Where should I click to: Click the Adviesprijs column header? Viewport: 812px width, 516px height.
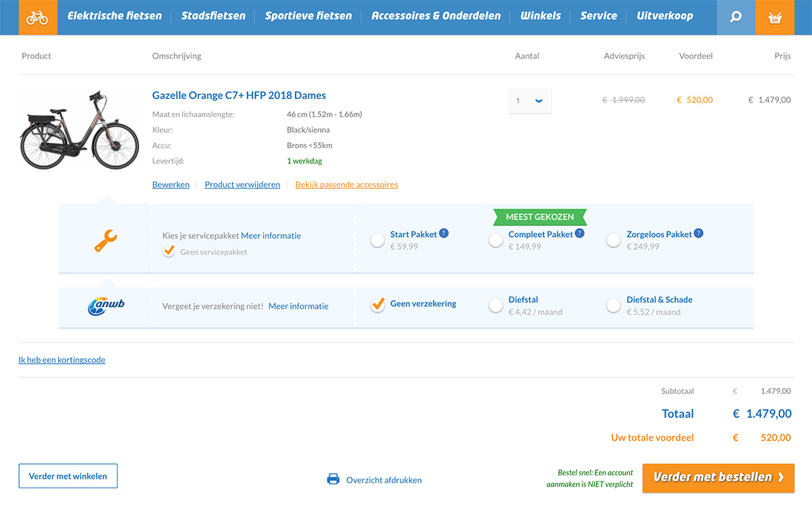tap(625, 56)
